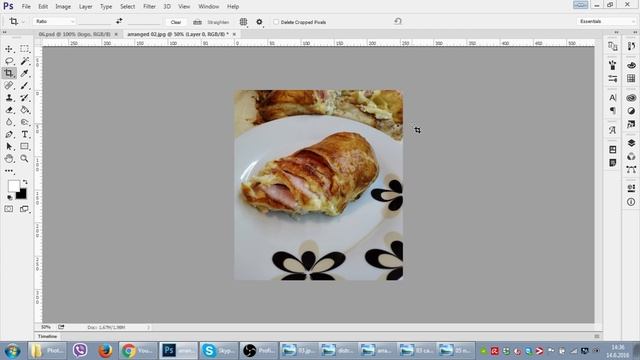Open the Swatches panel grid icon

click(631, 78)
